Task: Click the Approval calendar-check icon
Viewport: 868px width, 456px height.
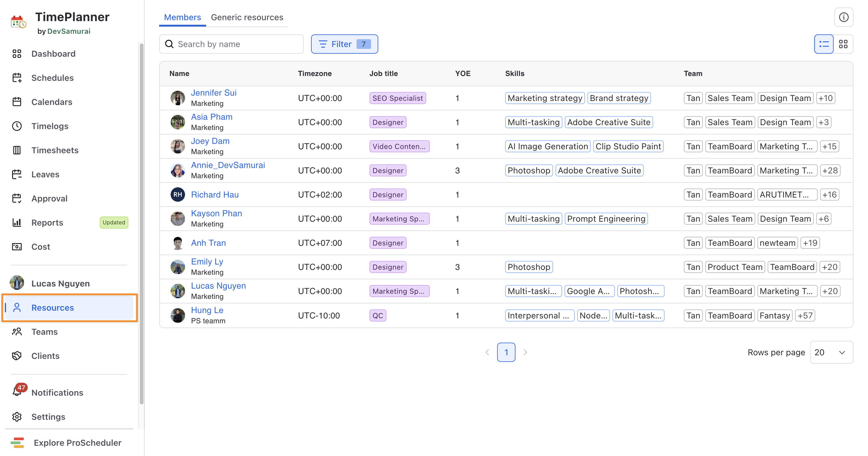Action: [17, 198]
